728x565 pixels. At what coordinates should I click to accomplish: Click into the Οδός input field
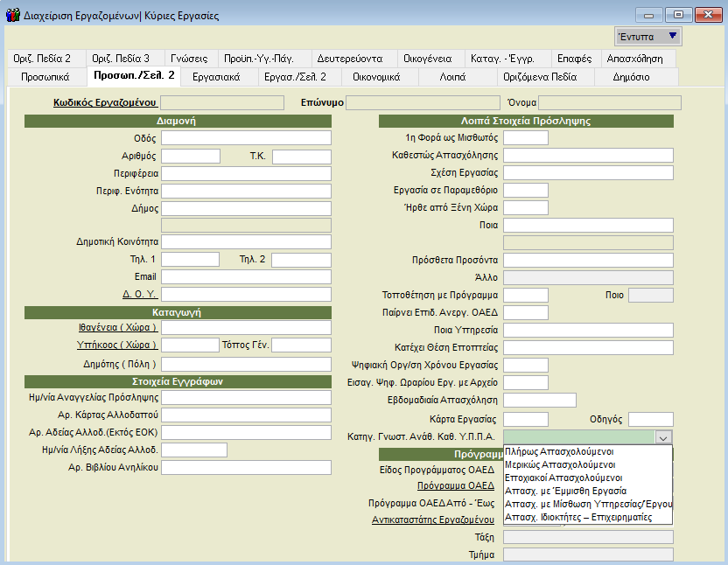coord(246,138)
